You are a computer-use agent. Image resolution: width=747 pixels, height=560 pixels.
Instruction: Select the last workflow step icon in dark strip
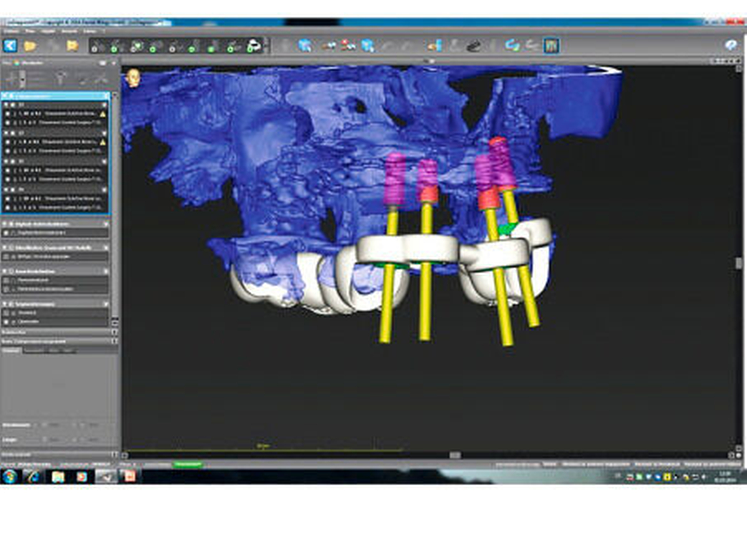click(254, 46)
